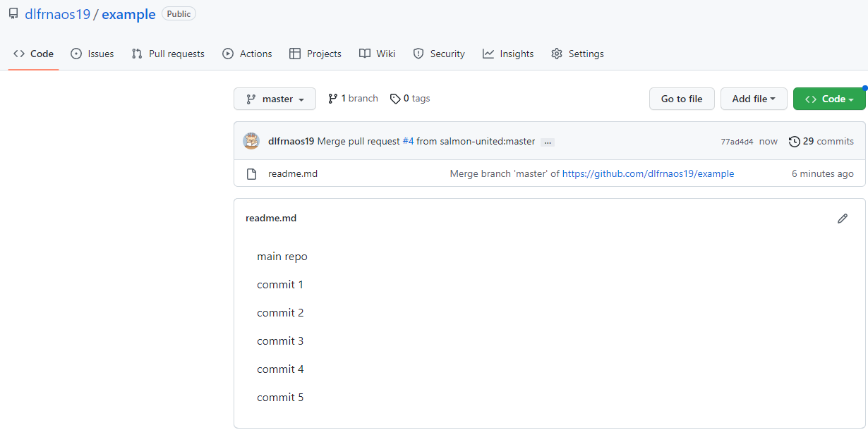Open the Pull requests tab
868x430 pixels.
(168, 54)
